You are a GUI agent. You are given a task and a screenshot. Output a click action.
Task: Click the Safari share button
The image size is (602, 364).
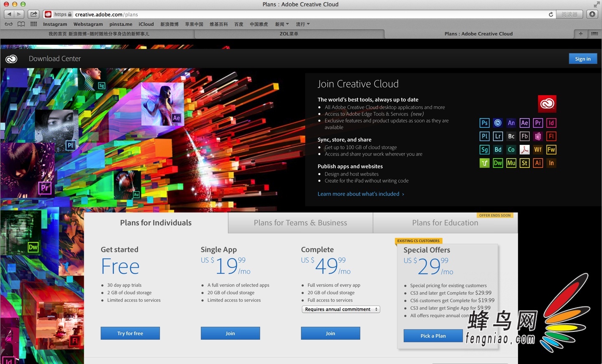(x=34, y=14)
